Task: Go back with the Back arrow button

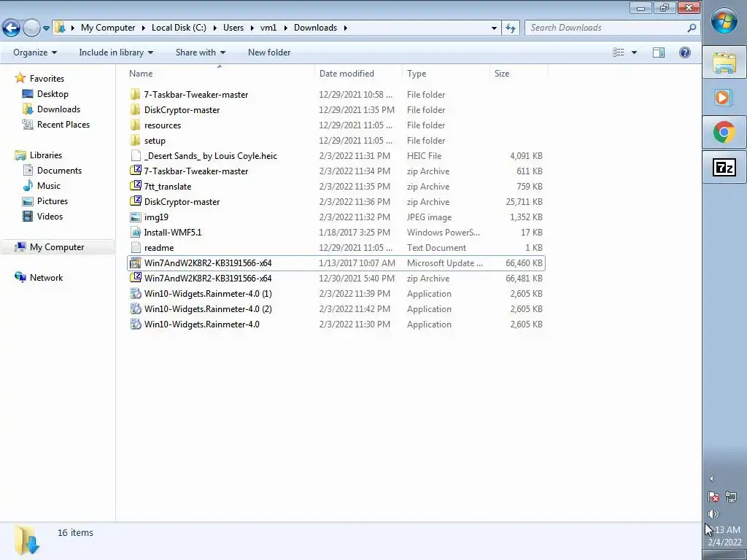Action: [12, 28]
